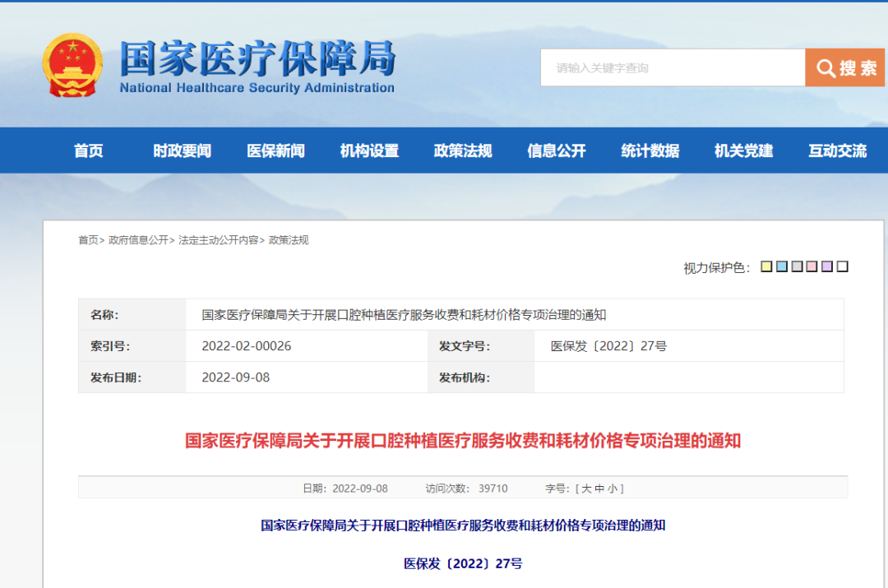Open the 首页 navigation menu item
This screenshot has width=888, height=588.
[x=89, y=150]
